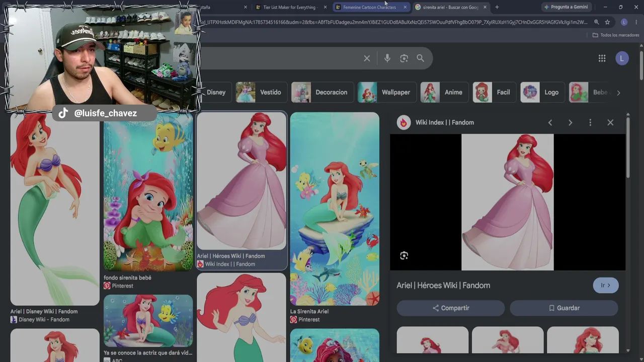Click the "fondo sirenita bebé" caption
Image resolution: width=644 pixels, height=362 pixels.
[127, 278]
